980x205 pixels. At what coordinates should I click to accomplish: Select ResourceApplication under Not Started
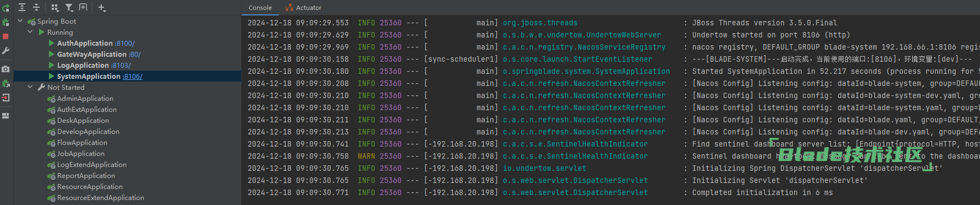[90, 186]
